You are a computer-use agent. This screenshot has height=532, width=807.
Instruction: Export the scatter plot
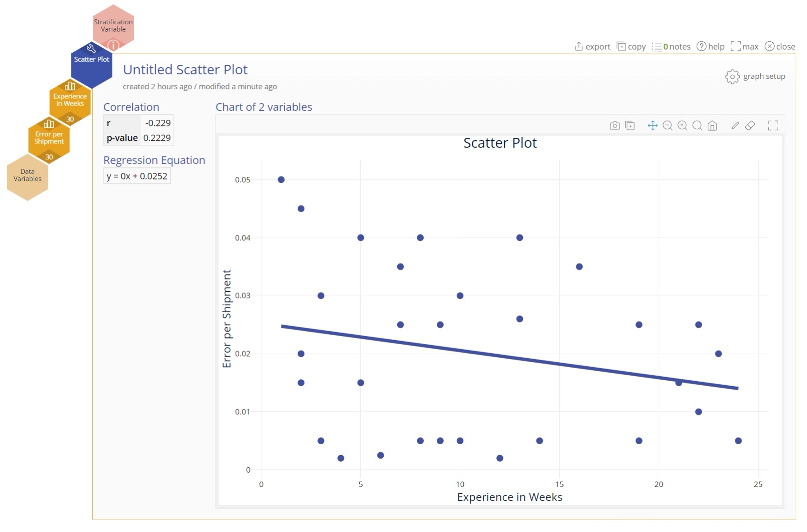coord(592,46)
